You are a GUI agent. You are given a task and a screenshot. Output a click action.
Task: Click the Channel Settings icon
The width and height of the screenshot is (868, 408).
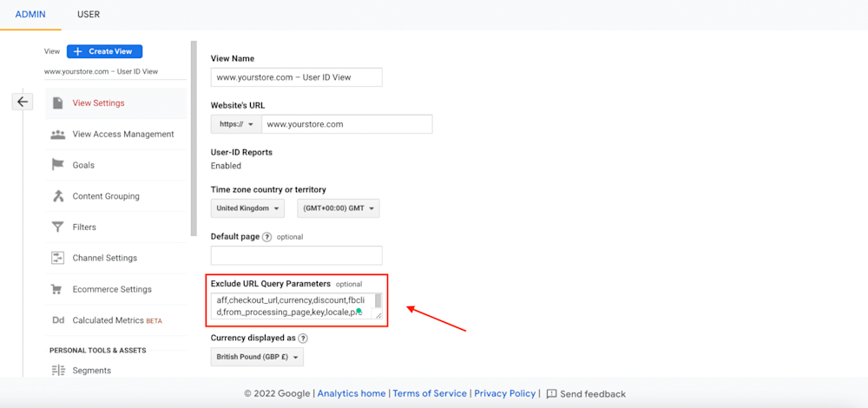(x=57, y=258)
